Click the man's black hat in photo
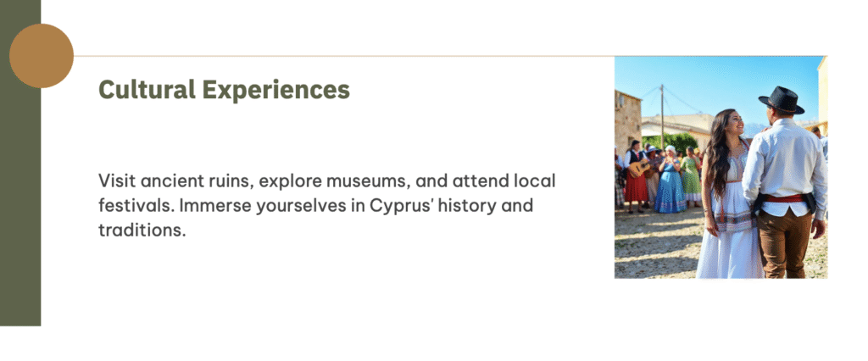 click(782, 100)
